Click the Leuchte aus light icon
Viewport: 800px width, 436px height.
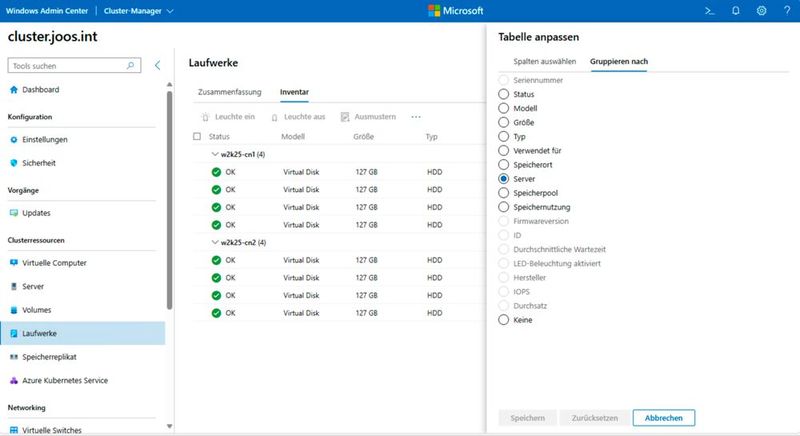click(274, 117)
